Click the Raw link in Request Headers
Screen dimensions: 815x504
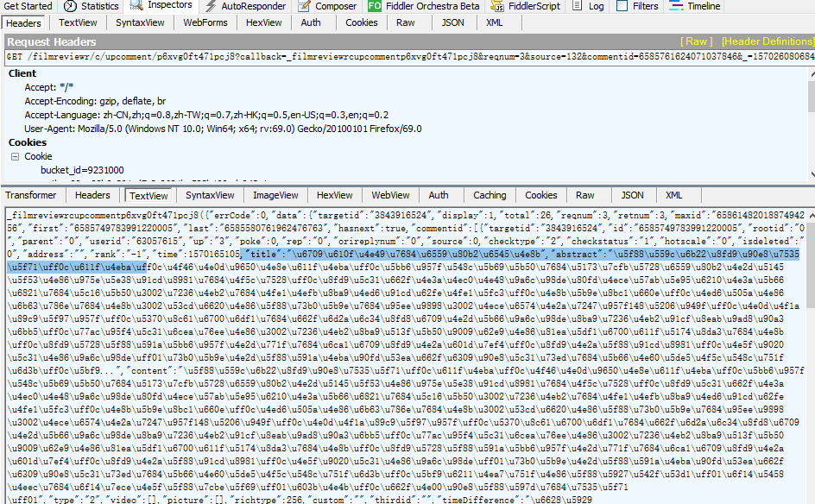tap(696, 41)
